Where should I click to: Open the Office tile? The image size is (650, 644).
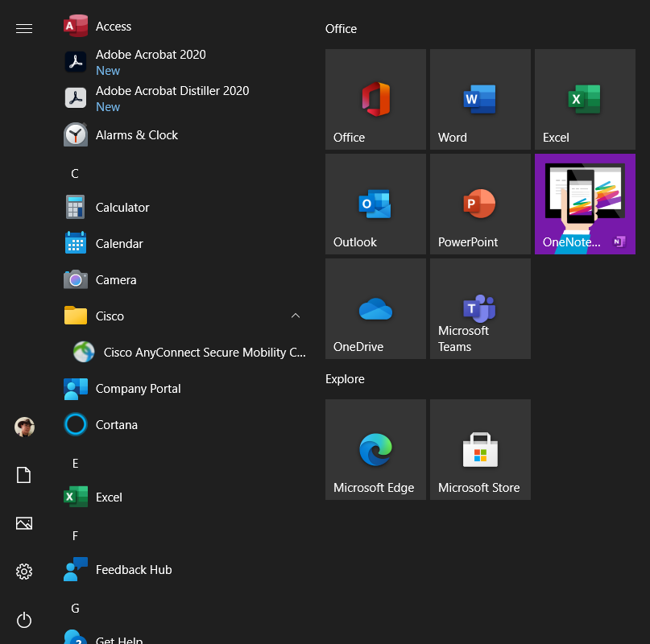(375, 100)
